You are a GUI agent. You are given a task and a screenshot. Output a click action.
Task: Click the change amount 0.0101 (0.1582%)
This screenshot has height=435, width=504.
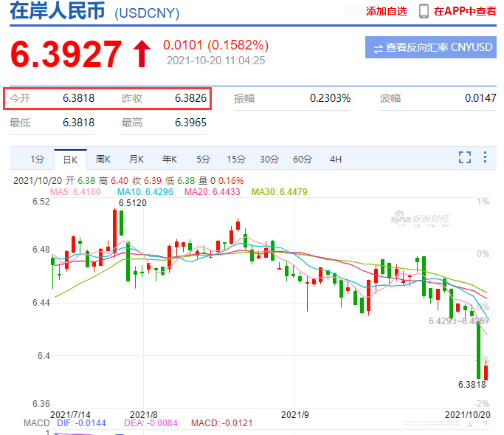coord(215,45)
